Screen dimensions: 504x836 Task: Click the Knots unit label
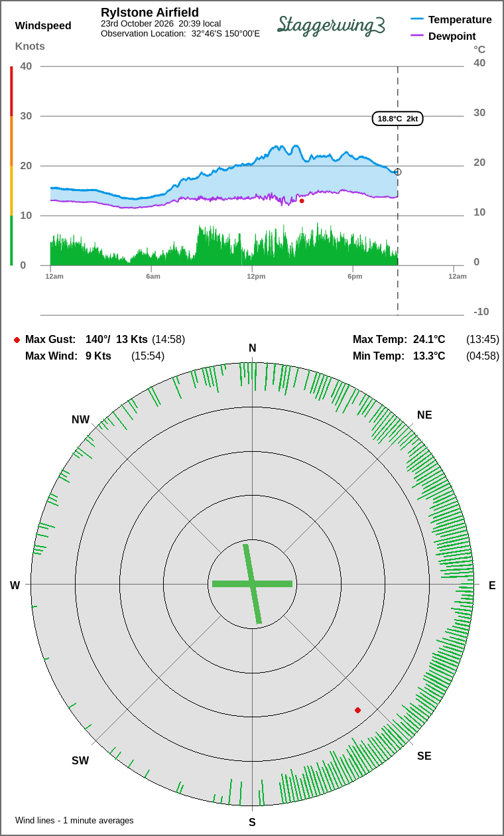pos(30,46)
